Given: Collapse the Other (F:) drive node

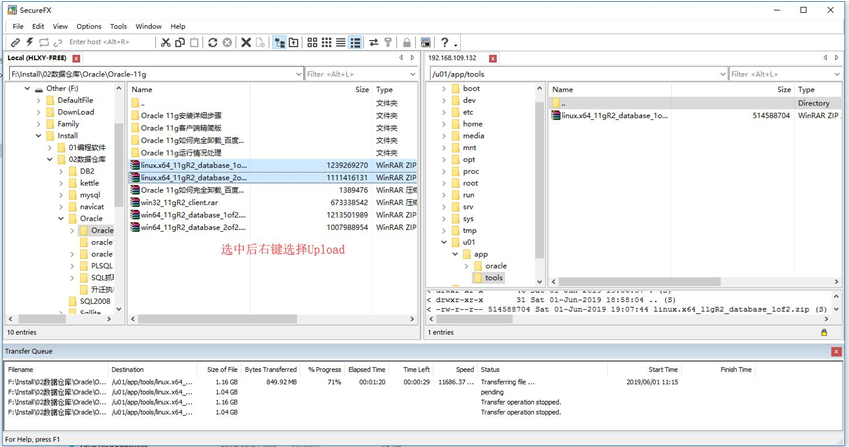Looking at the screenshot, I should 27,88.
